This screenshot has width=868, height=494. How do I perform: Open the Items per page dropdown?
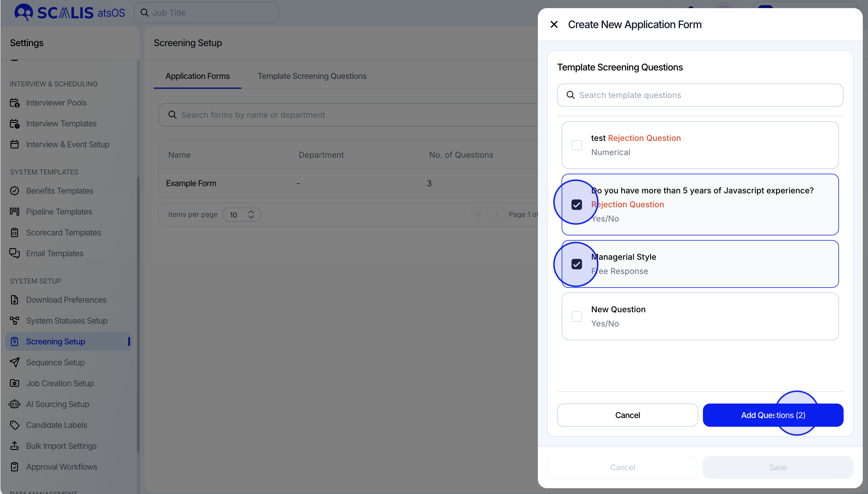[242, 215]
